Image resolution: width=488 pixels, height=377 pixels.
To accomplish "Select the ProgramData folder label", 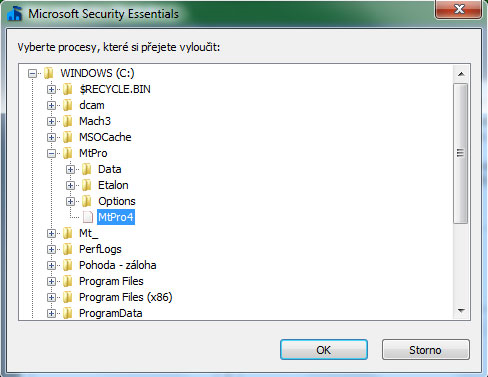I will pyautogui.click(x=111, y=313).
